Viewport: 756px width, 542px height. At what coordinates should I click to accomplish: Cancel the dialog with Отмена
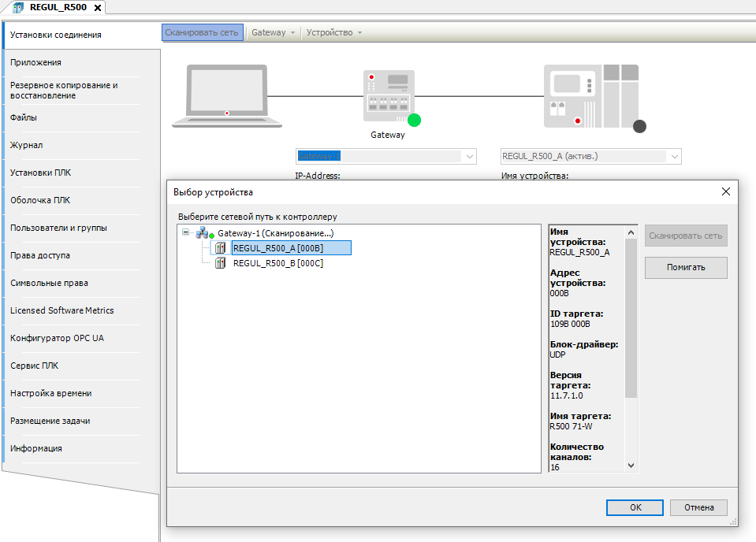tap(698, 507)
